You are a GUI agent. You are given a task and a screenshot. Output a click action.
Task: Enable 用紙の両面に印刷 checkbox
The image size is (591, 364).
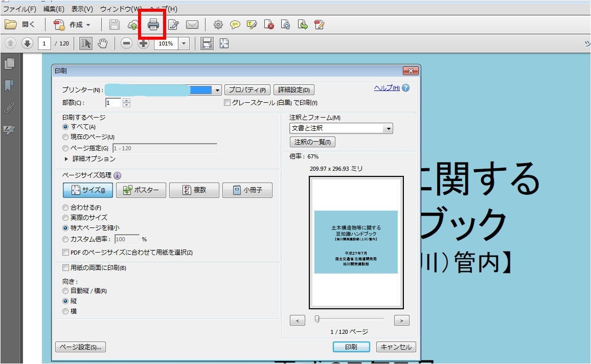65,268
